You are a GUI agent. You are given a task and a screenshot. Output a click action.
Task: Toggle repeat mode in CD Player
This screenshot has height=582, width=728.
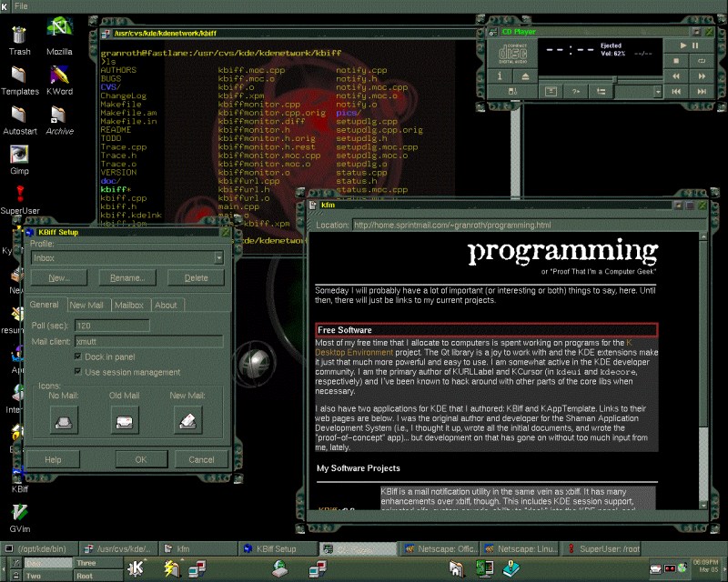(x=702, y=61)
